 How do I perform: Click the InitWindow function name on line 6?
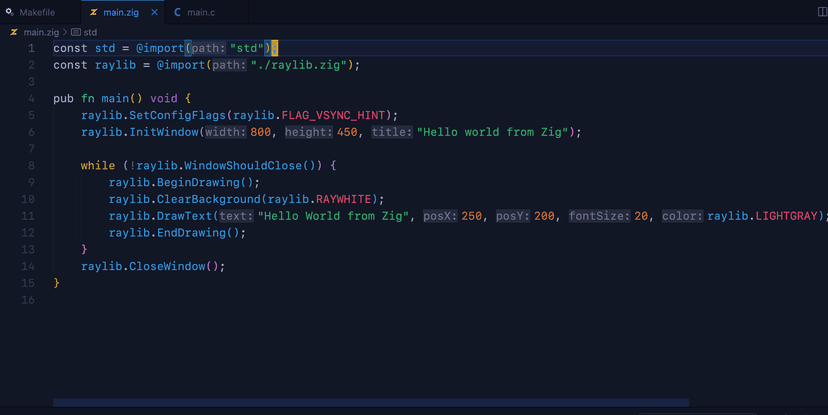tap(164, 132)
